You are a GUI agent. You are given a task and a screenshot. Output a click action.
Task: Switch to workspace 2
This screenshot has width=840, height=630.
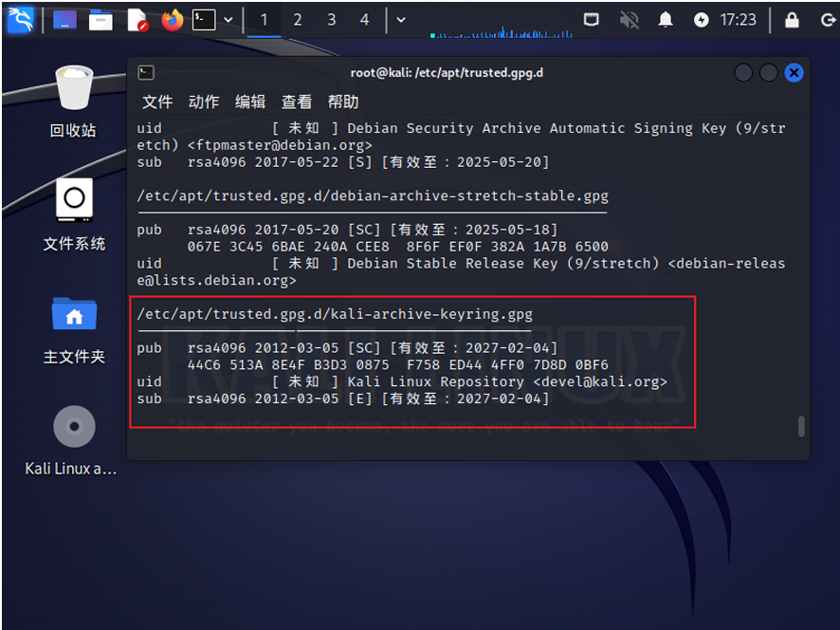point(298,19)
